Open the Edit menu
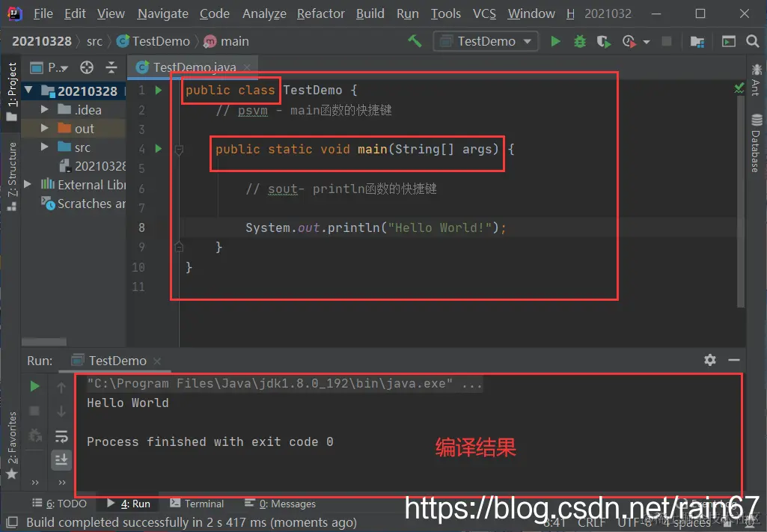This screenshot has width=767, height=532. (75, 13)
